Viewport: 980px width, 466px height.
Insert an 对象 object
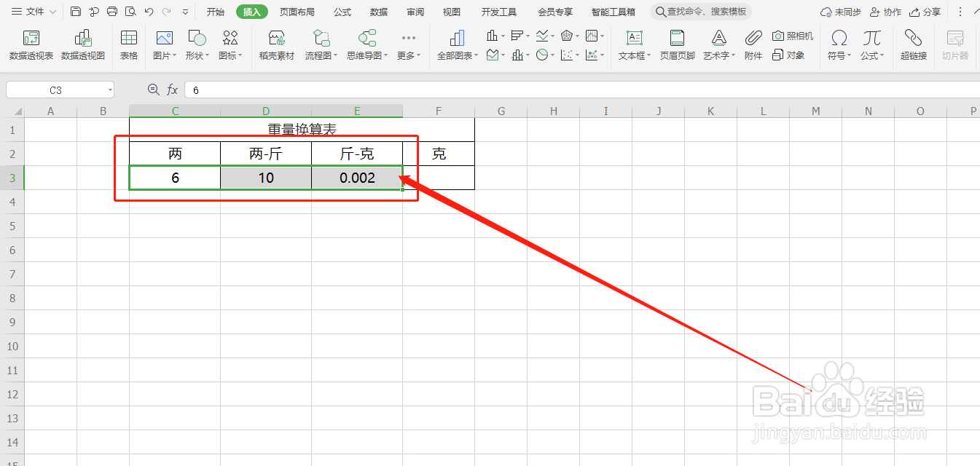(x=796, y=54)
